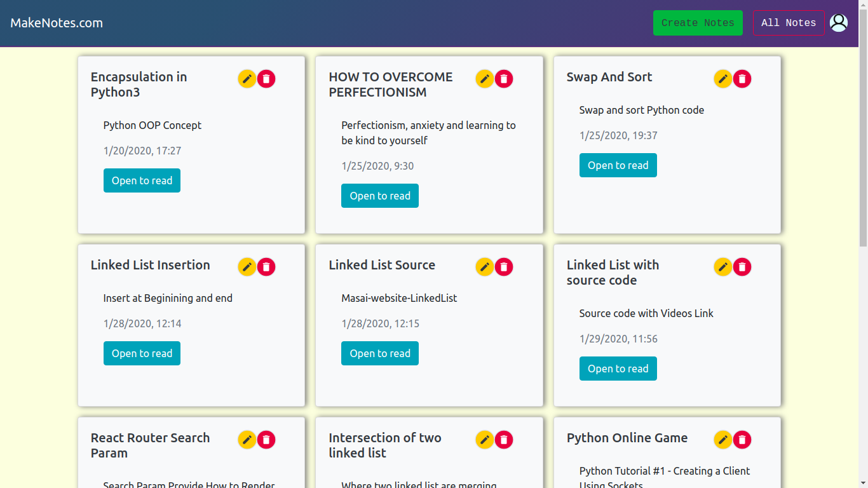
Task: Delete the Linked List Source note
Action: click(x=504, y=267)
